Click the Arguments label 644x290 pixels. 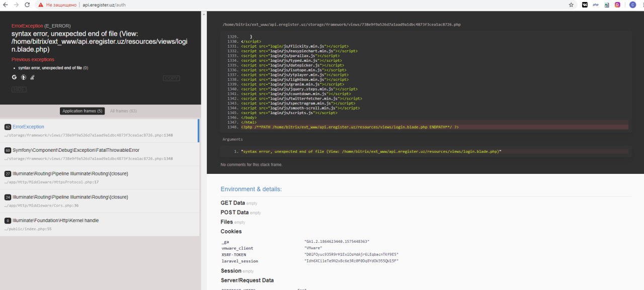point(232,139)
